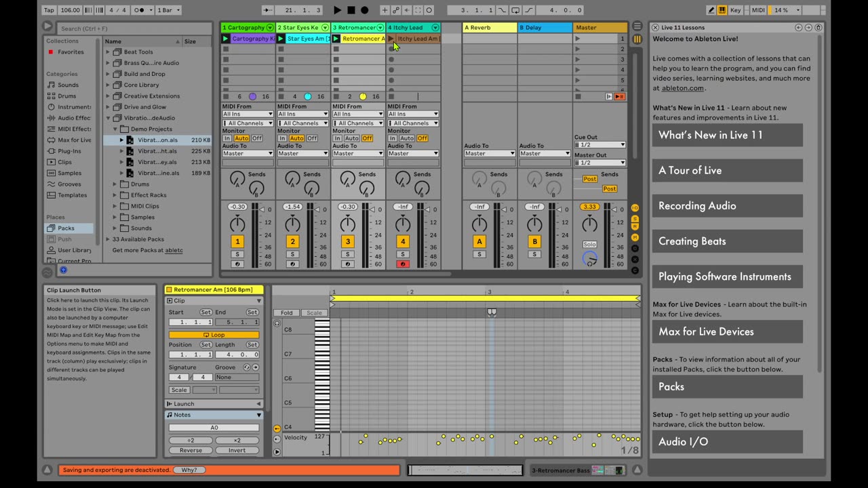The width and height of the screenshot is (868, 488).
Task: Set Retromancer monitor to Auto
Action: coord(352,138)
